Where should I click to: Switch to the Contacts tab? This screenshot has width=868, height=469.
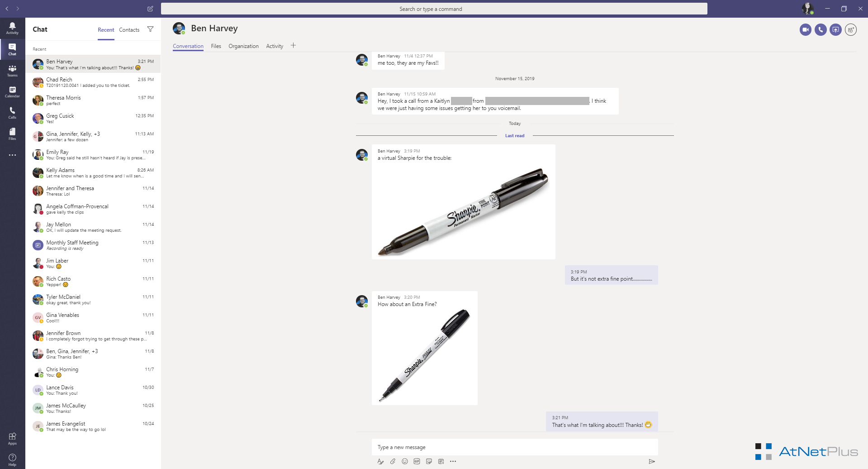[x=129, y=30]
